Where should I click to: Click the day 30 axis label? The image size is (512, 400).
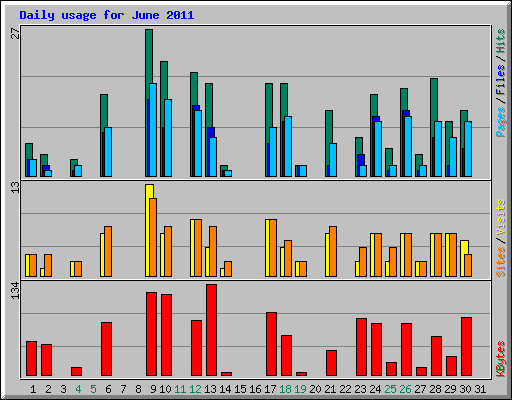click(465, 389)
